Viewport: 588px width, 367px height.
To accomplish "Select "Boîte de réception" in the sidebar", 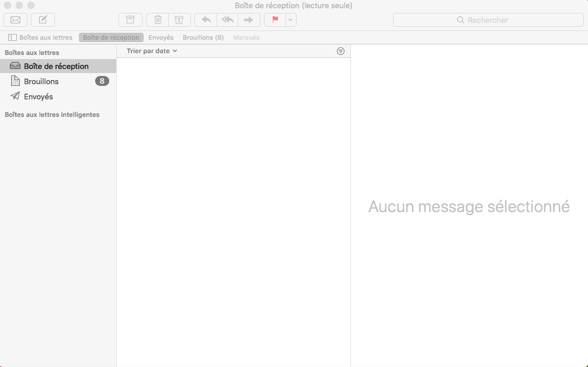I will click(56, 66).
